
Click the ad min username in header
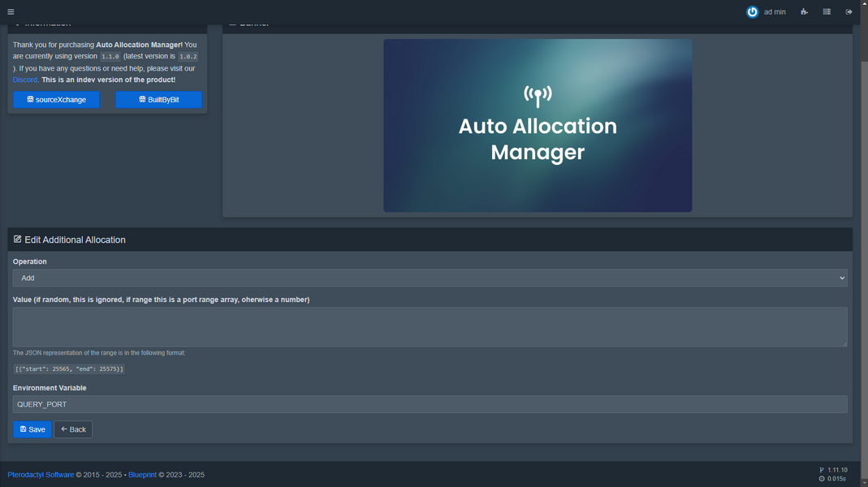pos(775,12)
